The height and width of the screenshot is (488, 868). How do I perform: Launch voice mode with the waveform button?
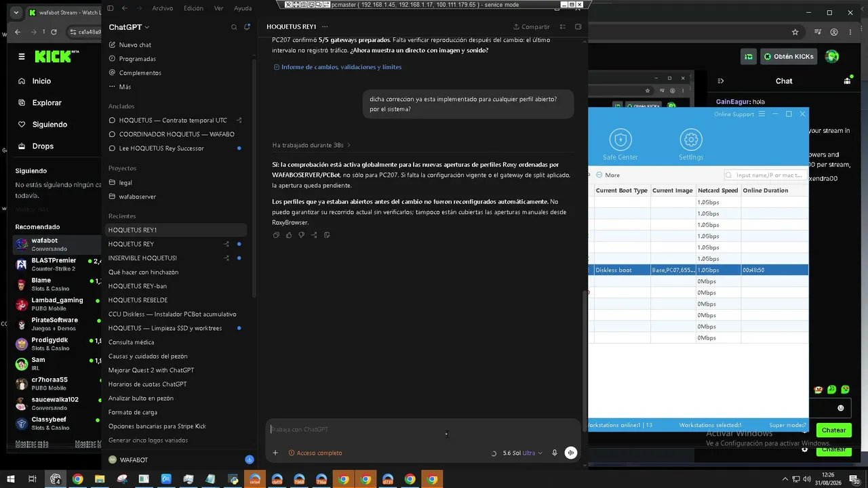tap(571, 453)
